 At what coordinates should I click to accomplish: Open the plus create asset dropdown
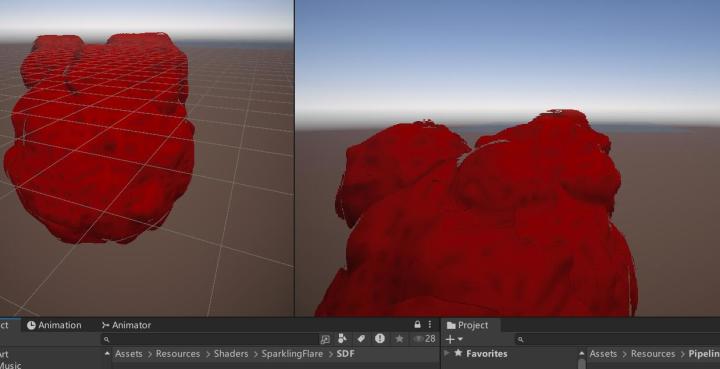point(454,339)
